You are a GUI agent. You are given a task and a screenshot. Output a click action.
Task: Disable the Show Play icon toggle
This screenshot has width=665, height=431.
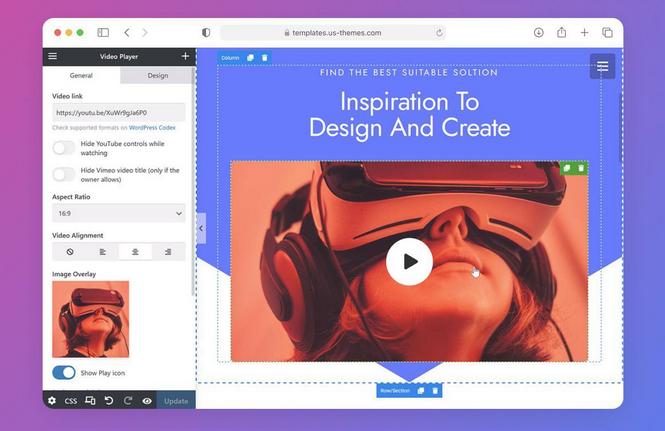[64, 372]
